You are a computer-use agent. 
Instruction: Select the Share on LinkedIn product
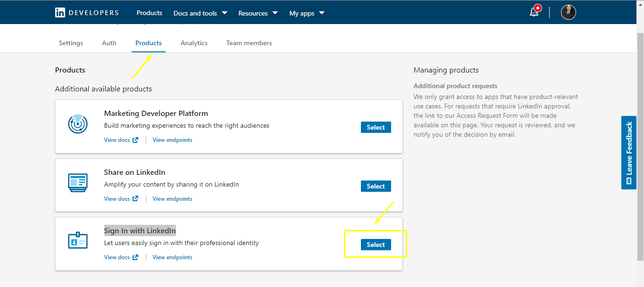[x=376, y=186]
